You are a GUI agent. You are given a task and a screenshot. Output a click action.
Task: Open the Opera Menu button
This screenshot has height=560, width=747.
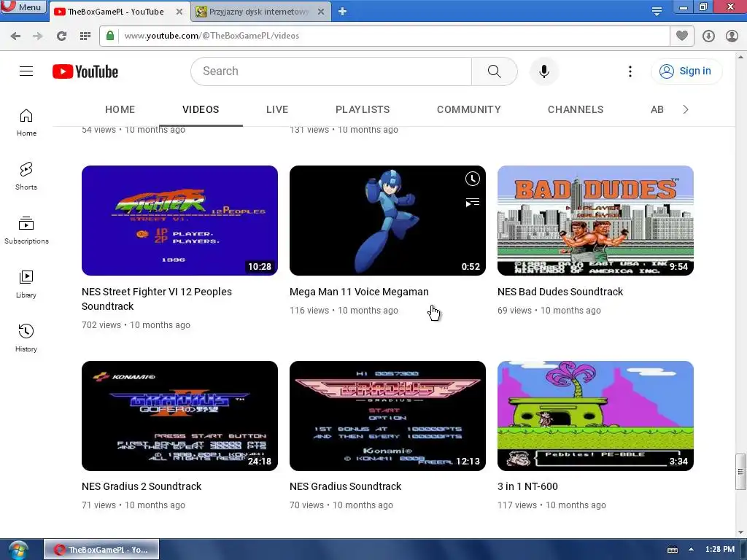point(23,7)
